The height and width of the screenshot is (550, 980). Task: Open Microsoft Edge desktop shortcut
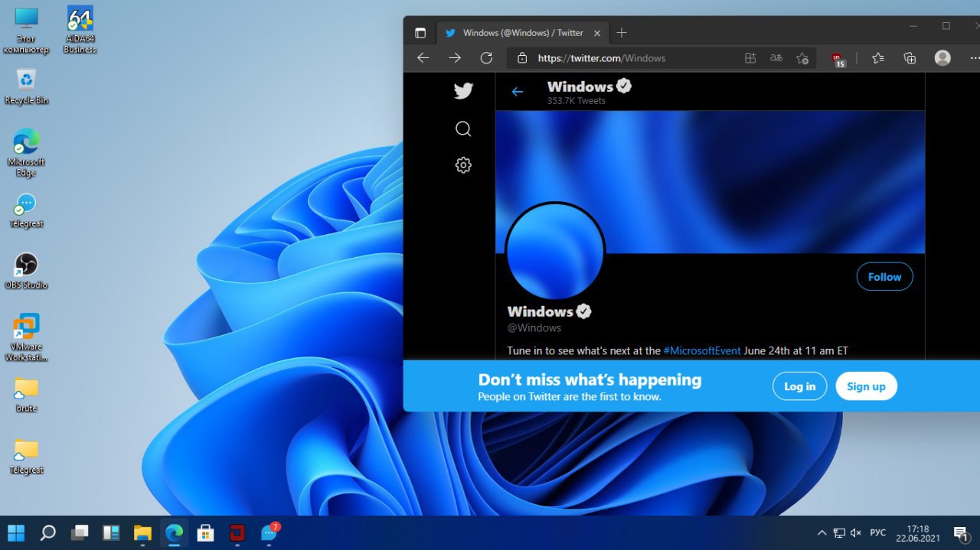point(26,153)
